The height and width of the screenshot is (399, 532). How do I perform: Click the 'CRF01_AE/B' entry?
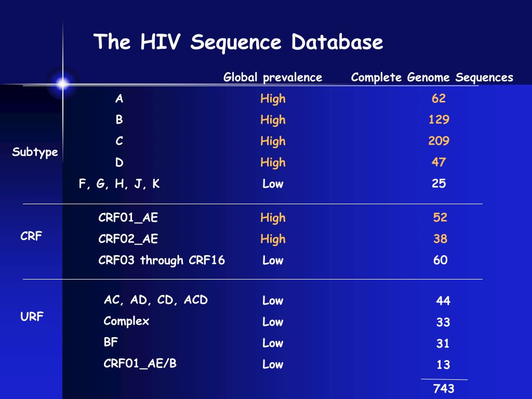[140, 364]
